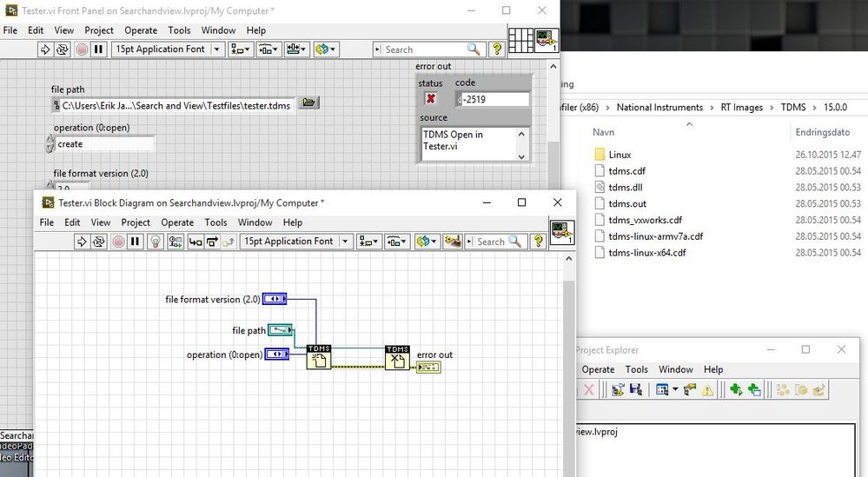
Task: Select file format version terminal on diagram
Action: [x=275, y=299]
